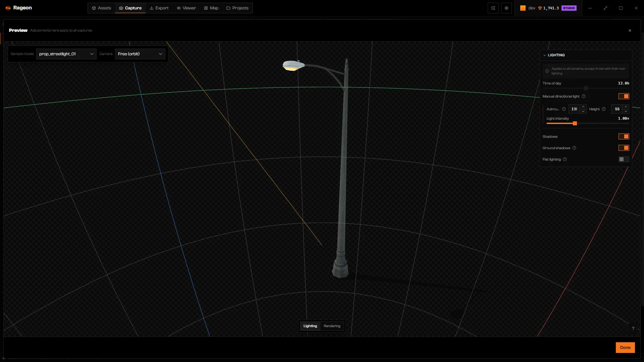Screen dimensions: 644x362
Task: Switch to the Export tab
Action: (159, 8)
